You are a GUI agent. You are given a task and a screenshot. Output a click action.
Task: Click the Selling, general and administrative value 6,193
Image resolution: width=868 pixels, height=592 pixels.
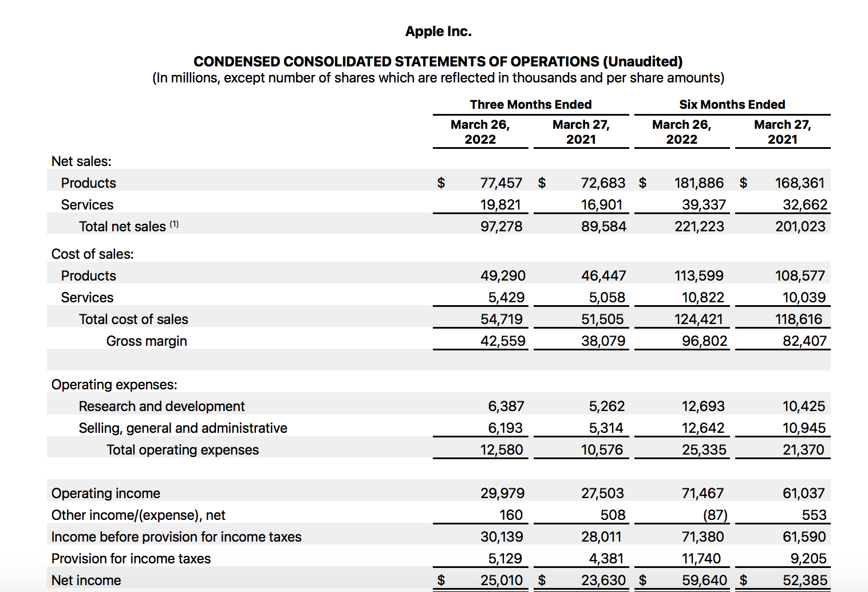point(506,428)
